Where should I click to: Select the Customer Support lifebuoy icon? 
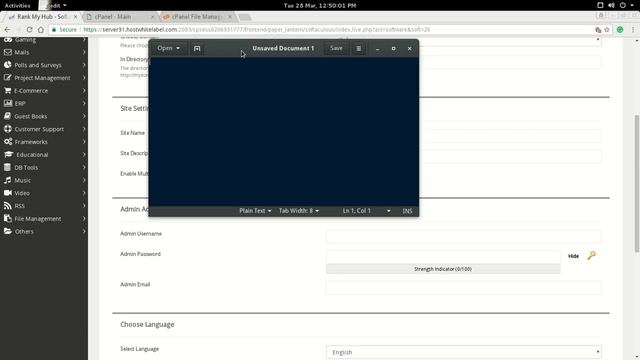click(x=7, y=129)
